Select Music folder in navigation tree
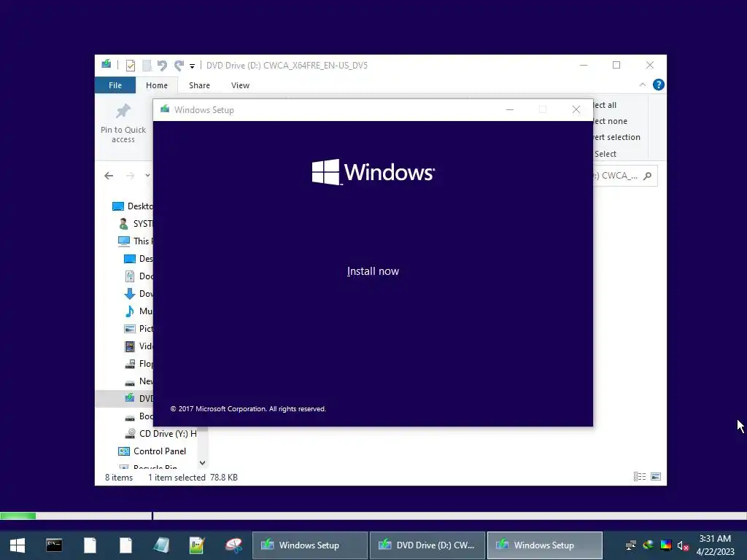747x560 pixels. pos(138,311)
